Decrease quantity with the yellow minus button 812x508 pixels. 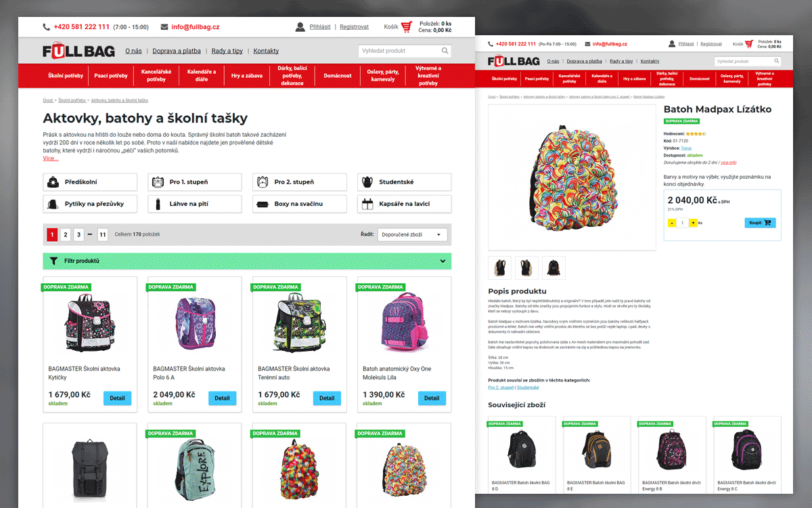point(672,223)
